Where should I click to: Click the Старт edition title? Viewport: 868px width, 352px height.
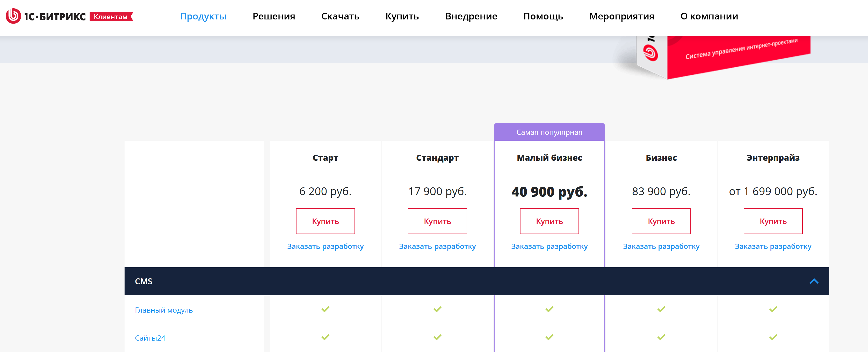[x=325, y=158]
